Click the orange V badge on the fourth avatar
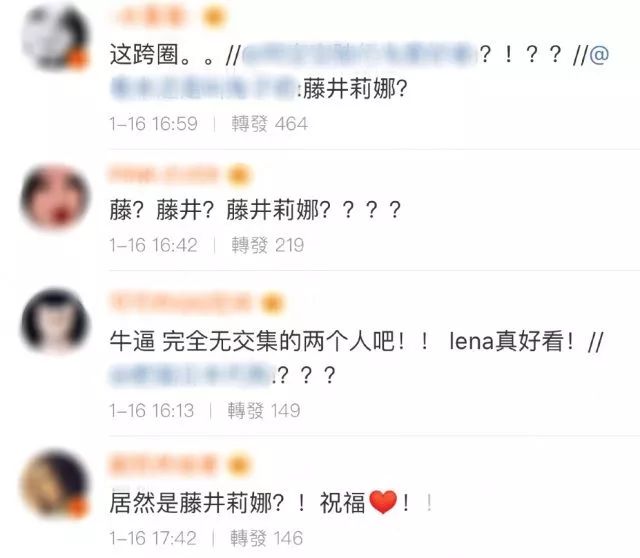Screen dimensions: 640x558 [x=78, y=507]
